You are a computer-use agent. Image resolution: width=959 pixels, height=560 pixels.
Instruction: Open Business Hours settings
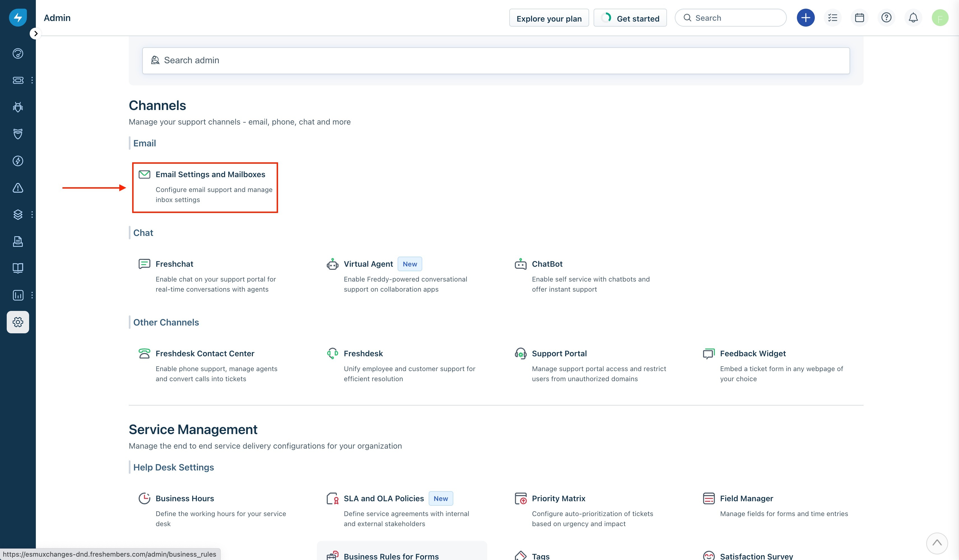[x=185, y=499]
